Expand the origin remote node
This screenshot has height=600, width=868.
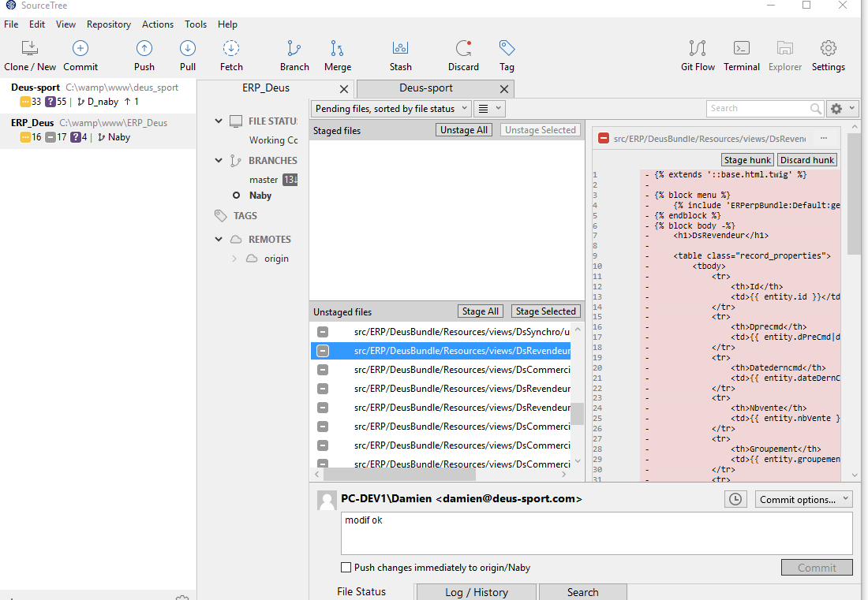pos(234,259)
